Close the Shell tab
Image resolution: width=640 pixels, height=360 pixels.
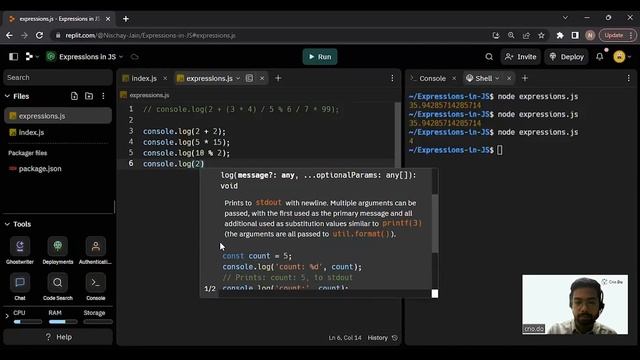509,78
